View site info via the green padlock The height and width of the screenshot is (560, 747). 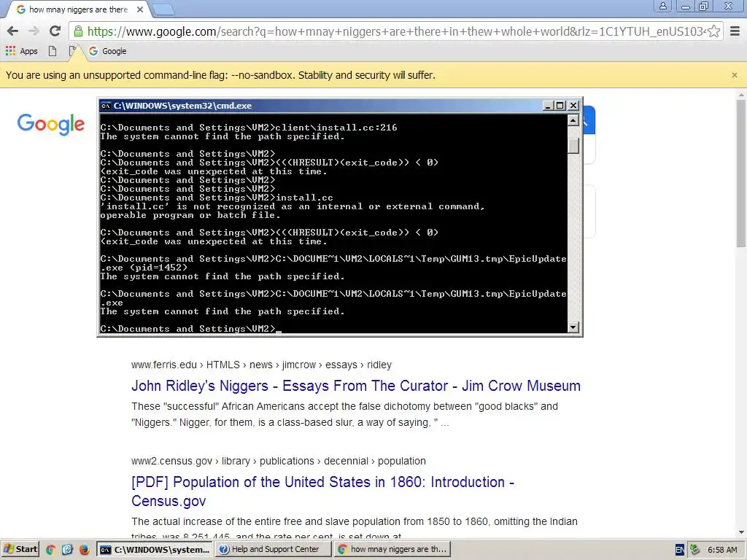[78, 31]
